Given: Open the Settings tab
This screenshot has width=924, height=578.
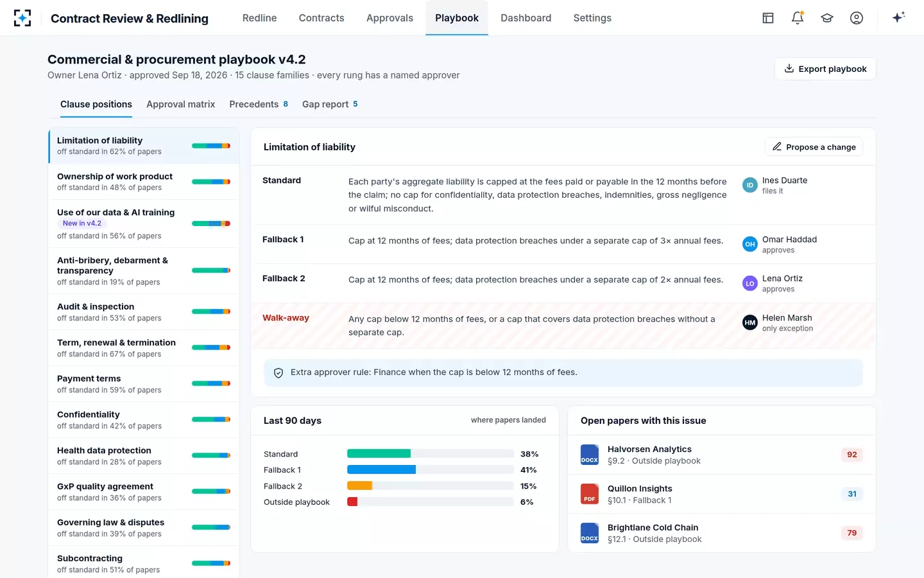Looking at the screenshot, I should pyautogui.click(x=592, y=18).
